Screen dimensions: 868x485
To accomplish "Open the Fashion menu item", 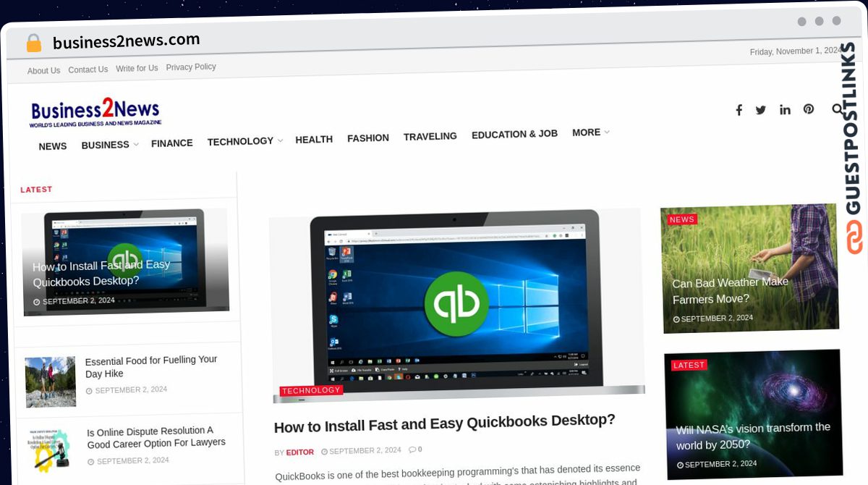I will point(368,138).
